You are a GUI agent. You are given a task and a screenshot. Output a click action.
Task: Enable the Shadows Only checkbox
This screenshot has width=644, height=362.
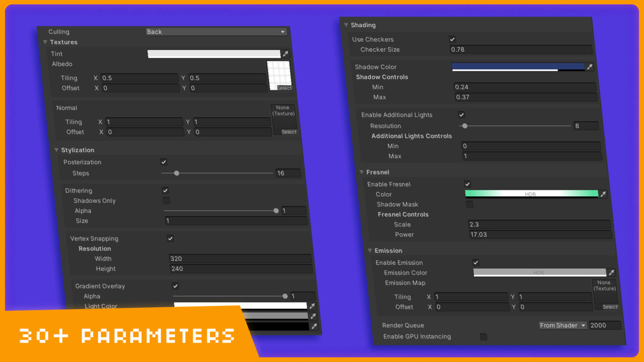(x=166, y=201)
